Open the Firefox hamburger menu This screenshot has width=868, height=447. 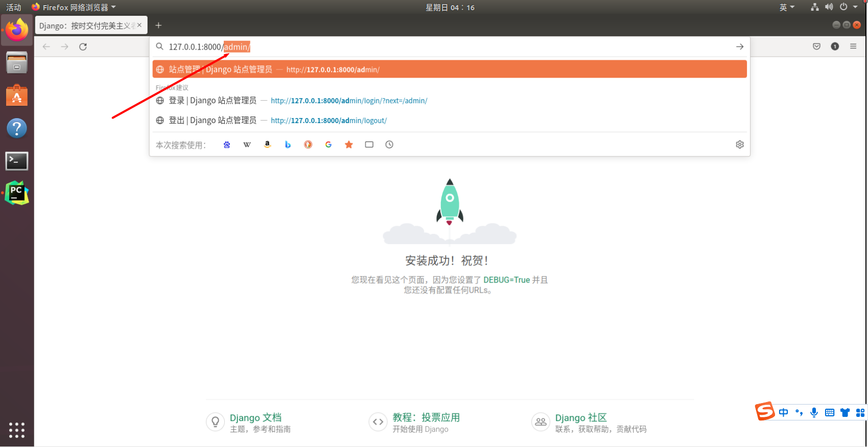[853, 46]
